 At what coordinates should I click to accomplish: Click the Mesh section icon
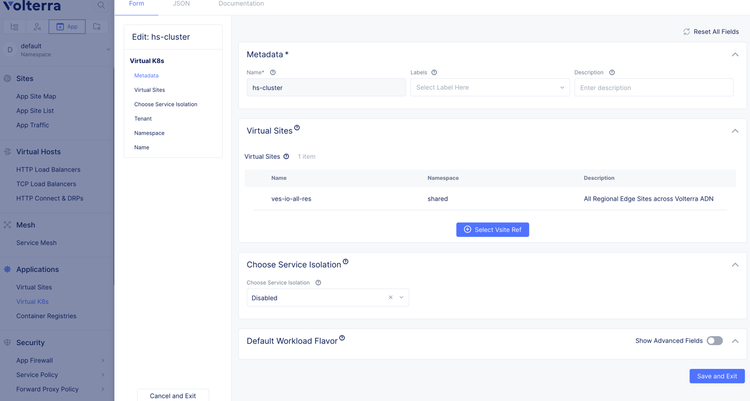click(x=7, y=225)
